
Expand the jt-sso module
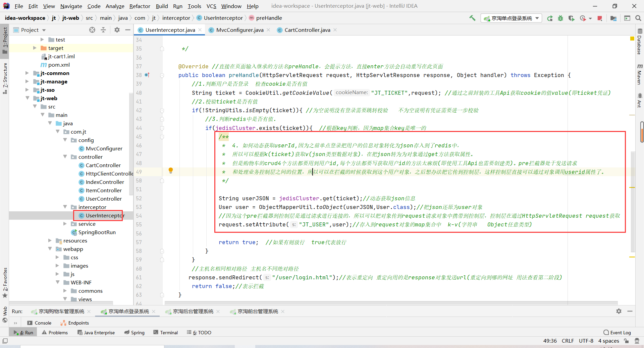[27, 90]
